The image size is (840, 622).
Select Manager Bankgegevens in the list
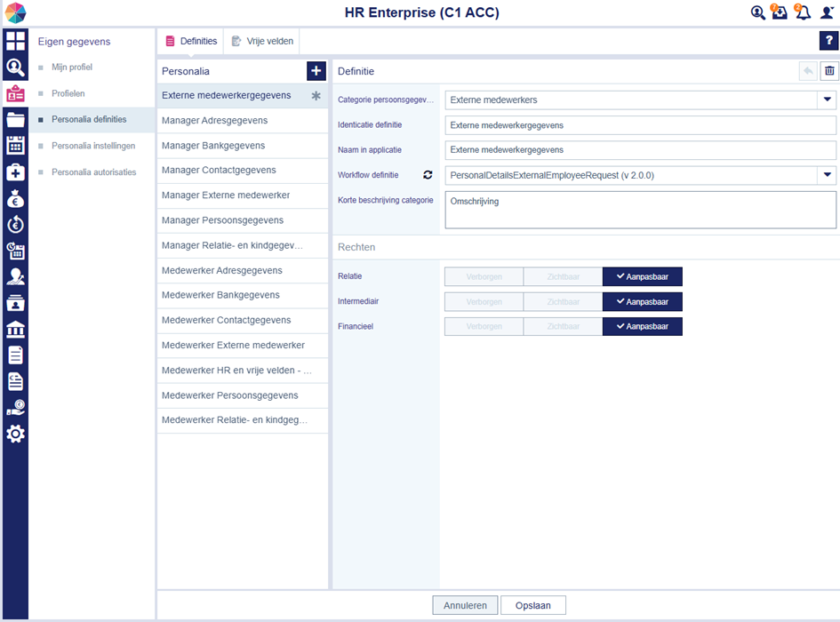(x=242, y=146)
